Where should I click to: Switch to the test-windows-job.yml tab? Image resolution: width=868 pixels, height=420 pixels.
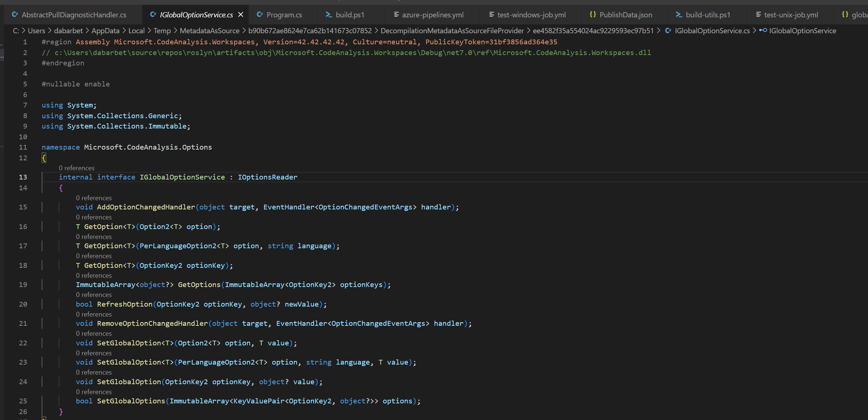(532, 15)
